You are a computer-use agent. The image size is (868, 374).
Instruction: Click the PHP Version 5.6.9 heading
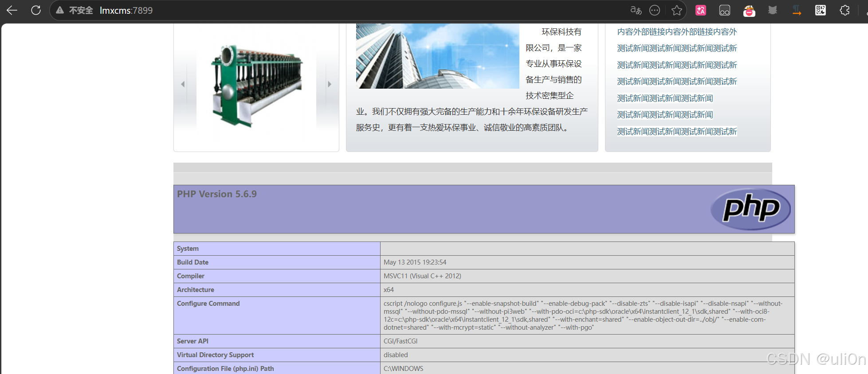pos(216,194)
